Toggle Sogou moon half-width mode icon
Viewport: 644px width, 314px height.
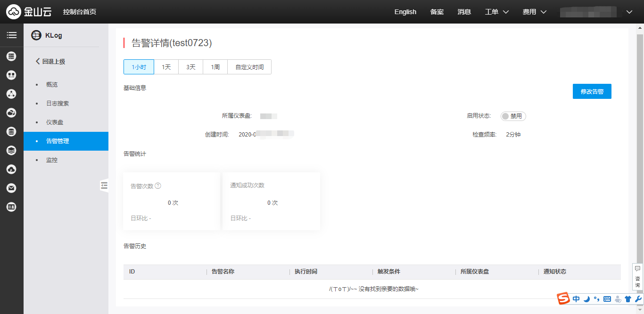[586, 298]
